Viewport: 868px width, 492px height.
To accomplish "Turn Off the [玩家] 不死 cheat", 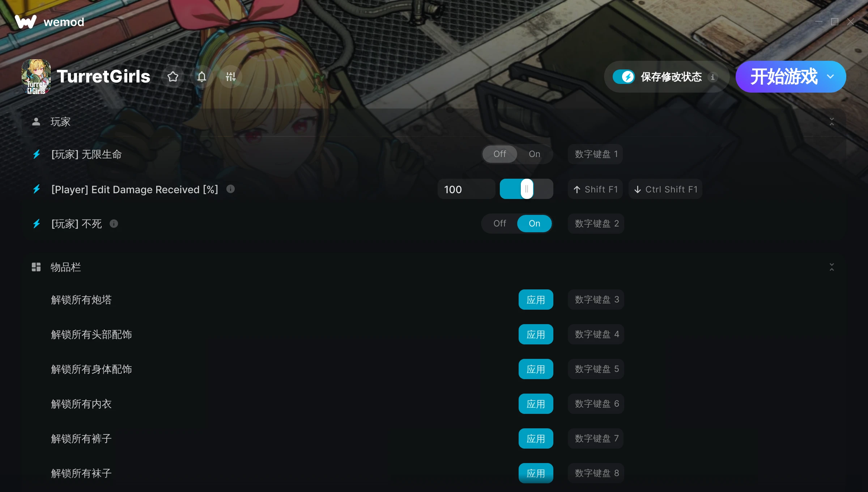I will tap(499, 224).
